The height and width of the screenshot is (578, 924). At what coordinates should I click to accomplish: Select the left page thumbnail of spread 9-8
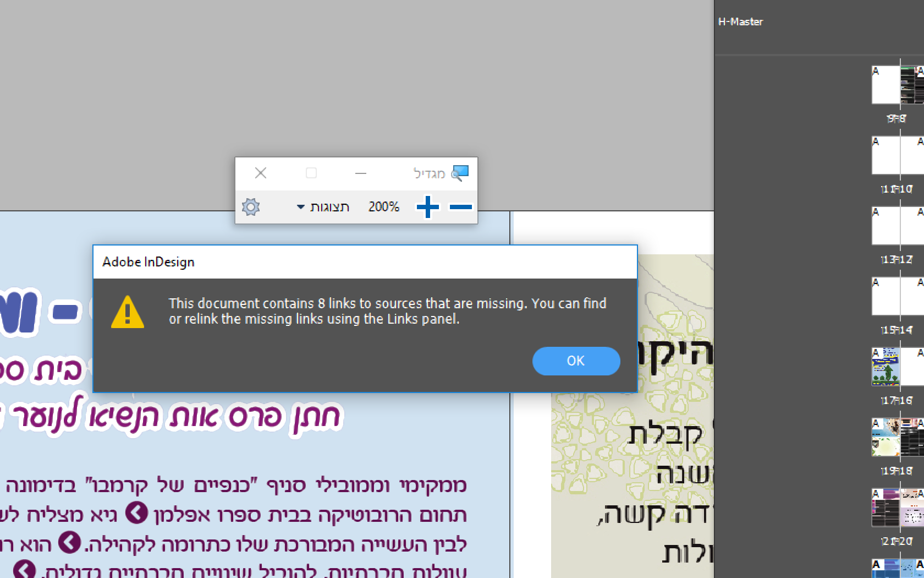tap(886, 85)
